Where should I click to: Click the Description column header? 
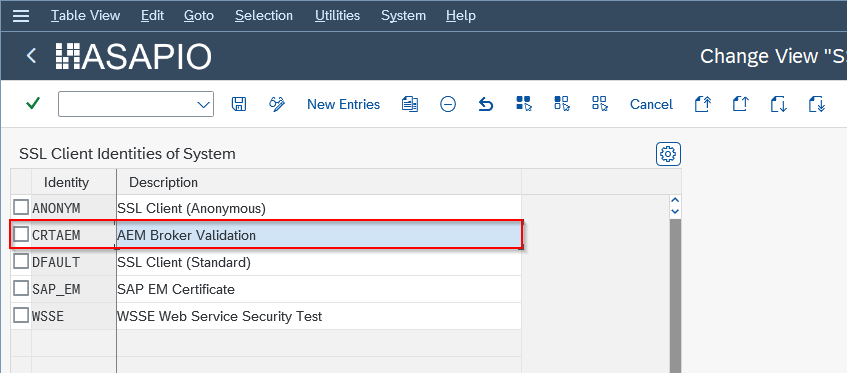[319, 182]
